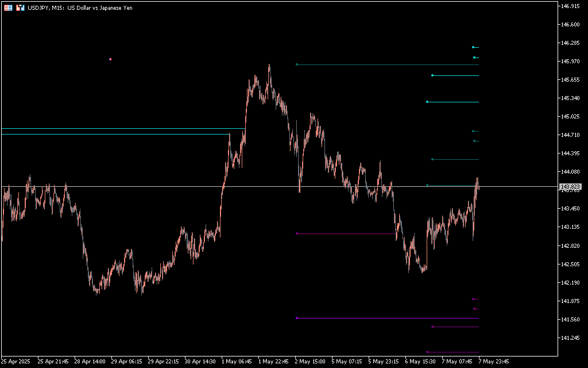
Task: Click the 146.915 price scale label
Action: pos(570,6)
